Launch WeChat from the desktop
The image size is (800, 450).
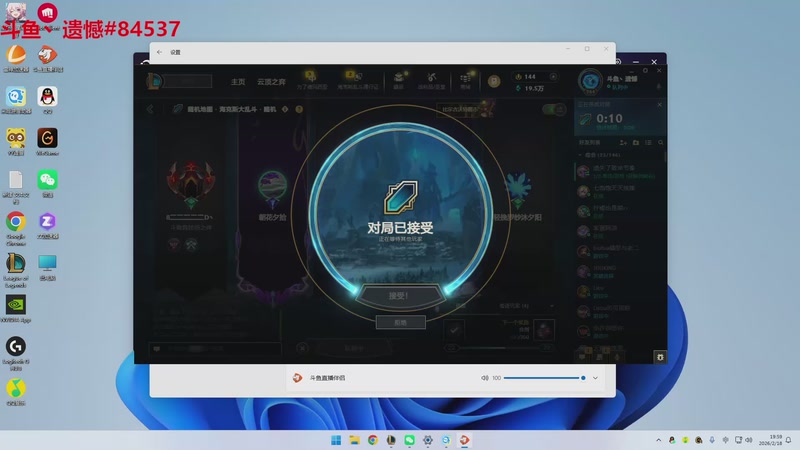click(x=47, y=183)
